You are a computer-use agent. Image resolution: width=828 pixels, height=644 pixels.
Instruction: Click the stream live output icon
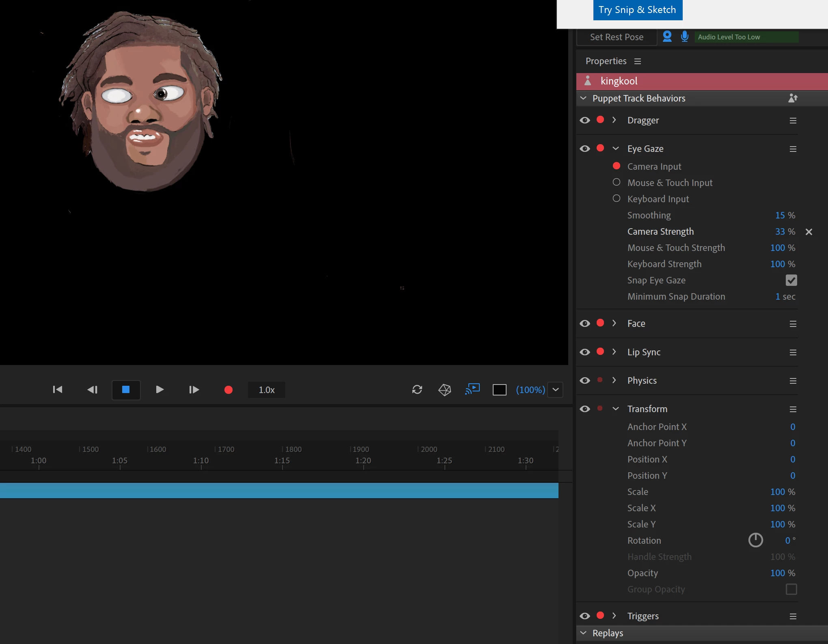(472, 389)
